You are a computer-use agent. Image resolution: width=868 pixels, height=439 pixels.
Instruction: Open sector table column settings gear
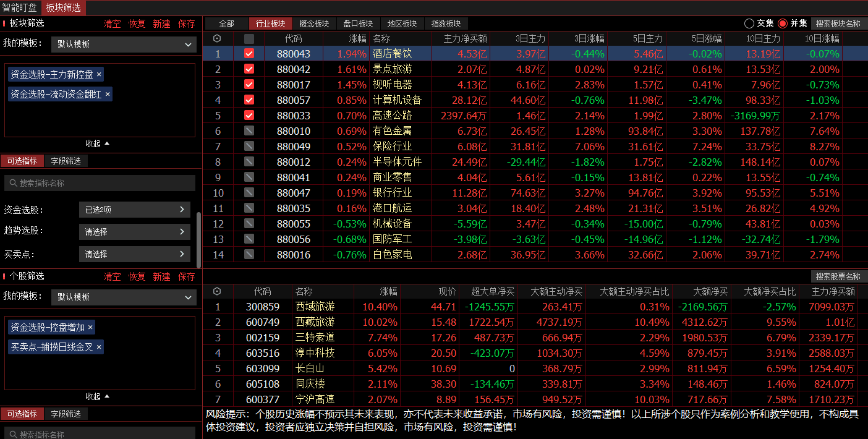(217, 38)
